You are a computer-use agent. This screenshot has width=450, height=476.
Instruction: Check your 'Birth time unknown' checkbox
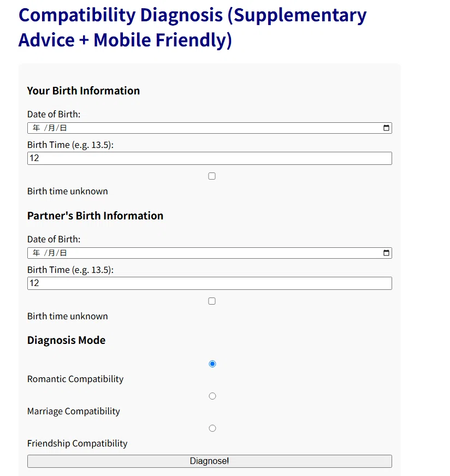[212, 176]
